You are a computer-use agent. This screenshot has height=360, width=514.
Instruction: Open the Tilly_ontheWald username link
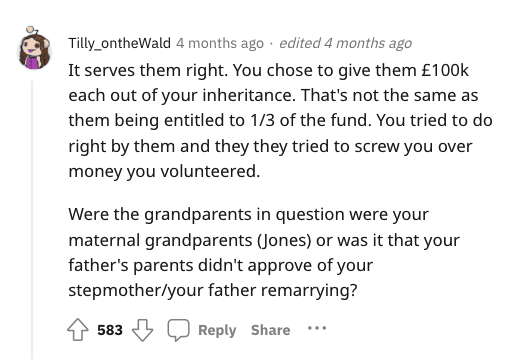(119, 43)
